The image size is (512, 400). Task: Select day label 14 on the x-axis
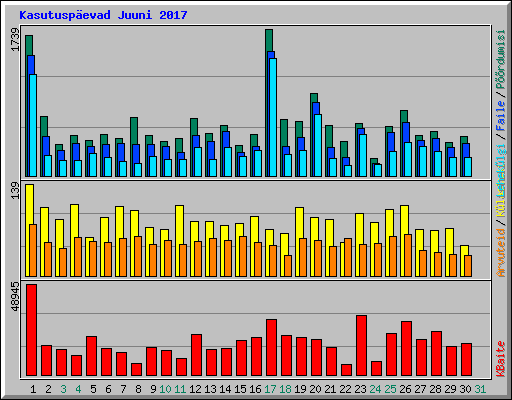225,389
